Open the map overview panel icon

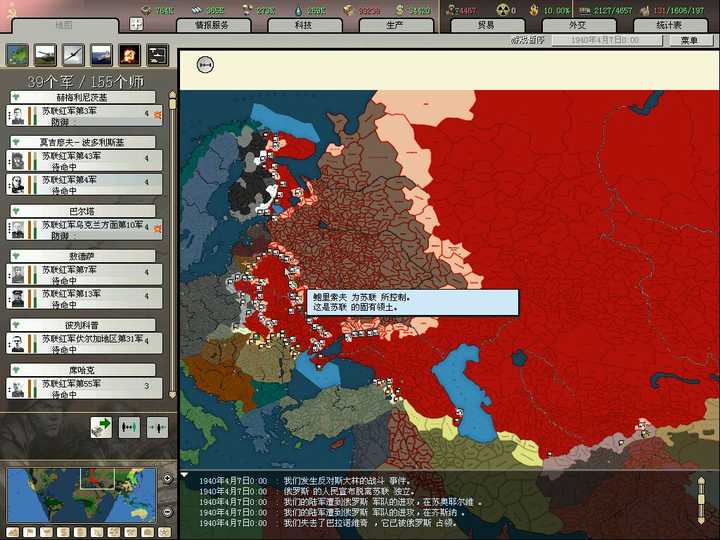pos(17,55)
